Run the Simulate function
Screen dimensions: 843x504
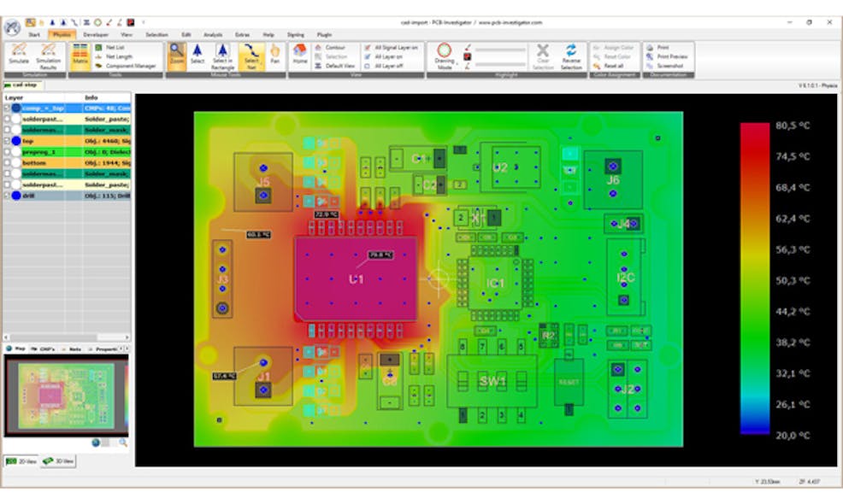click(19, 54)
